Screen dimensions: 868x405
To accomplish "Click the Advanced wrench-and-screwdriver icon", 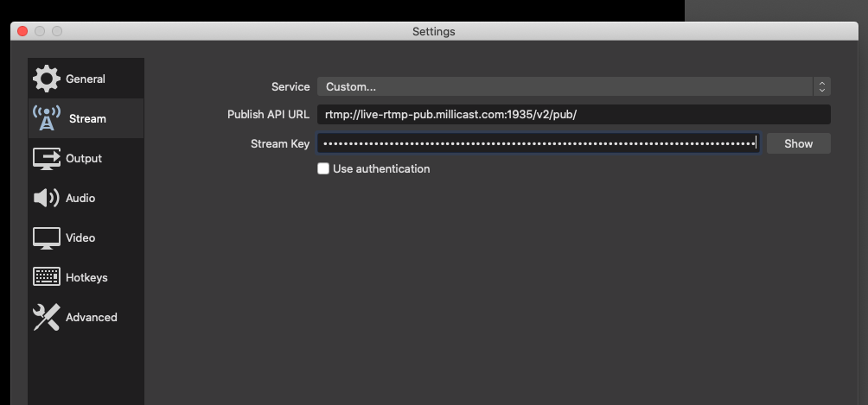I will pyautogui.click(x=46, y=317).
